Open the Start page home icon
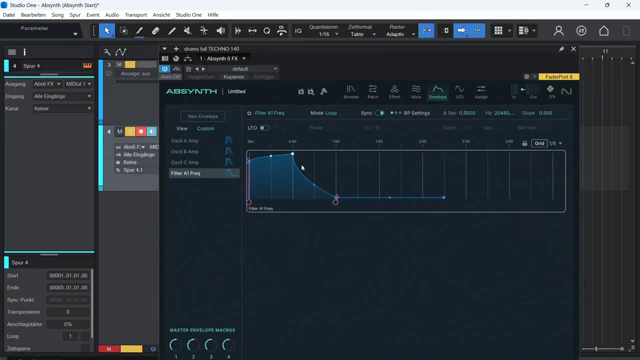This screenshot has width=640, height=360. click(x=604, y=31)
